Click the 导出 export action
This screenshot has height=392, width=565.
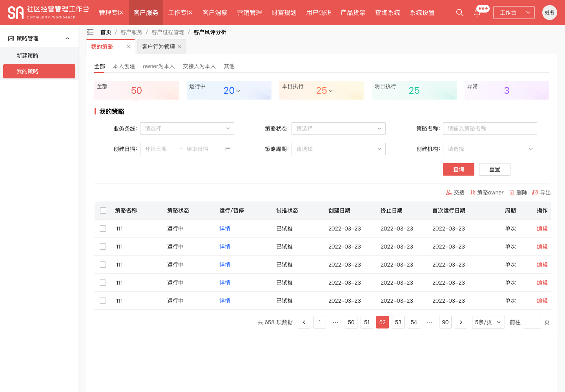coord(541,192)
